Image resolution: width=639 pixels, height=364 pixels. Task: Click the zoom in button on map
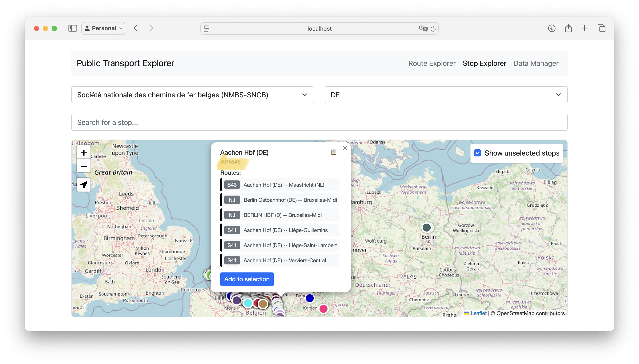click(x=83, y=153)
